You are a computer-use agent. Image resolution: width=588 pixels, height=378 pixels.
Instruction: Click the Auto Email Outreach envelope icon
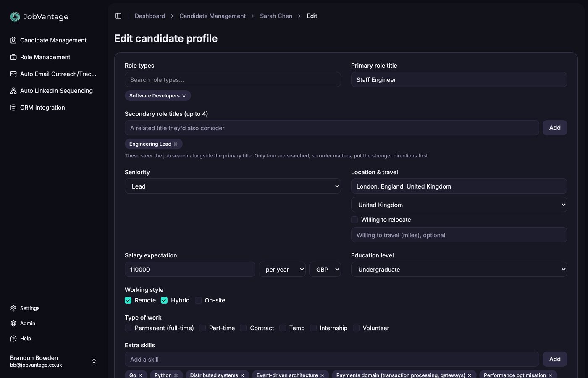pos(13,74)
